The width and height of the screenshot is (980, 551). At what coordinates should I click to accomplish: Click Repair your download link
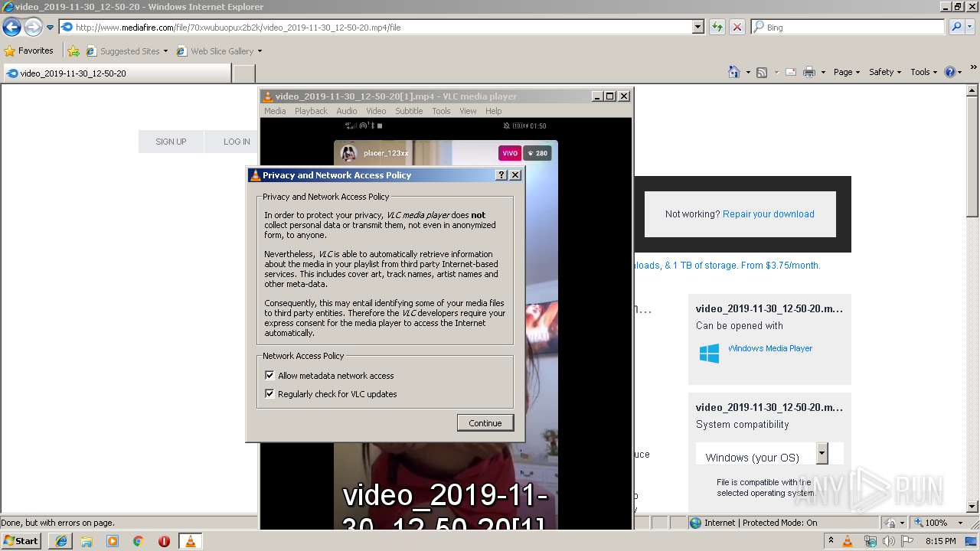click(769, 214)
